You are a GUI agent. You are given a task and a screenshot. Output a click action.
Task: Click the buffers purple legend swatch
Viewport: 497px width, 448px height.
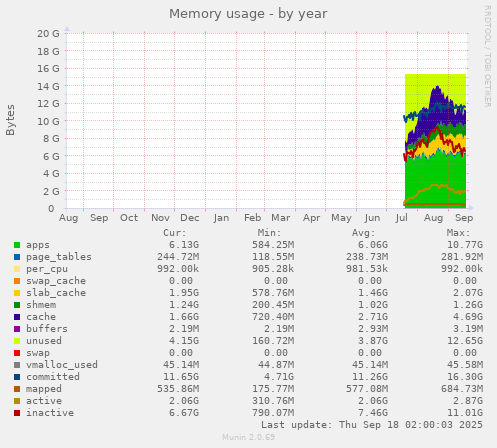(x=17, y=329)
